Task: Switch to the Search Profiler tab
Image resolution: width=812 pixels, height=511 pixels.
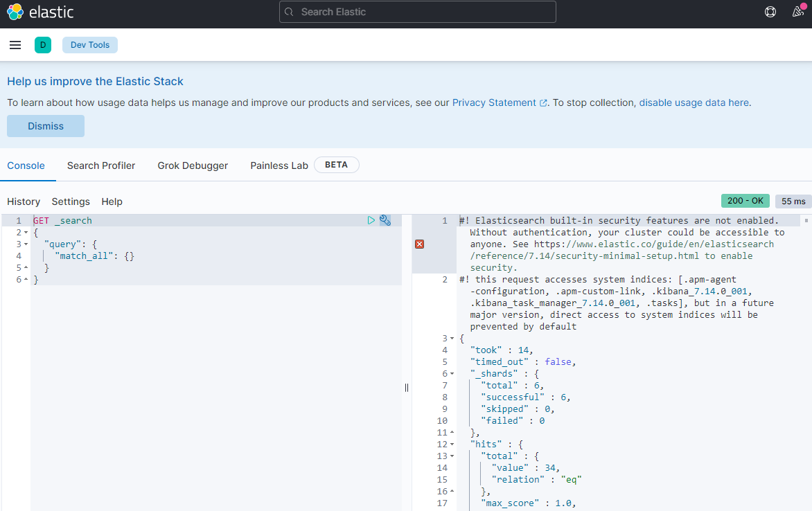Action: [101, 165]
